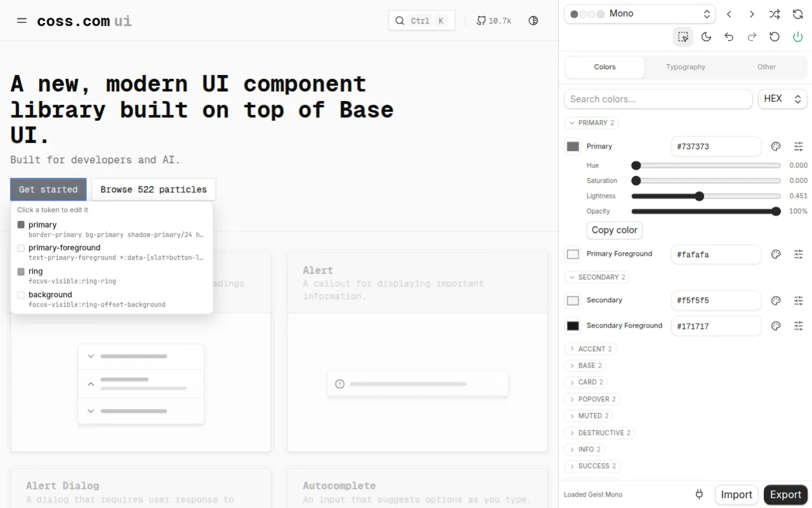Click the Export button
The image size is (812, 508).
[x=785, y=495]
